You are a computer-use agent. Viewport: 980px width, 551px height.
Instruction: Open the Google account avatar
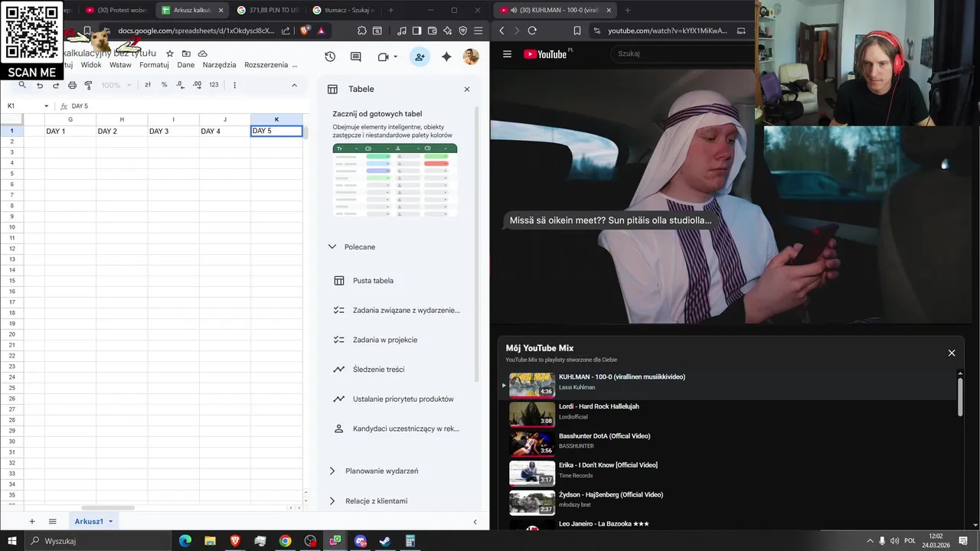(471, 57)
